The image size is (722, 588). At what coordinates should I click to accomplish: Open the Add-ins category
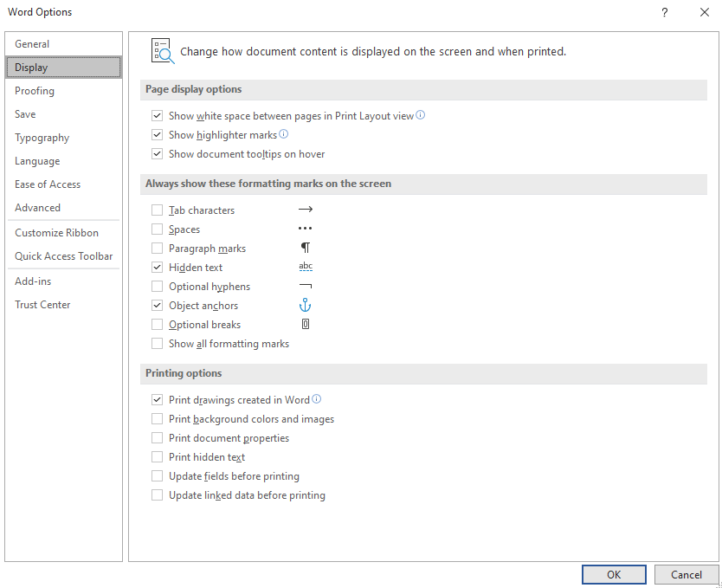point(63,281)
